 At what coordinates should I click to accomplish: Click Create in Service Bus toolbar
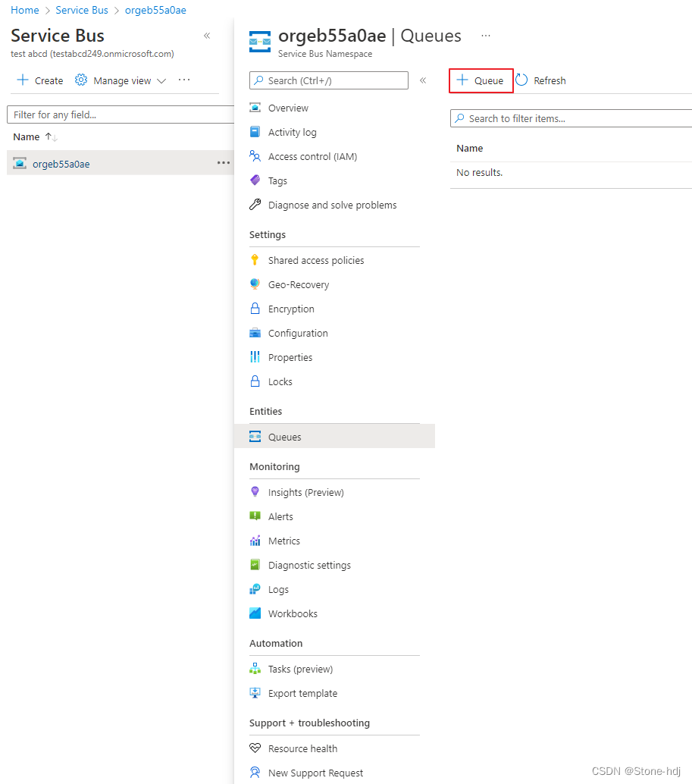click(x=40, y=80)
